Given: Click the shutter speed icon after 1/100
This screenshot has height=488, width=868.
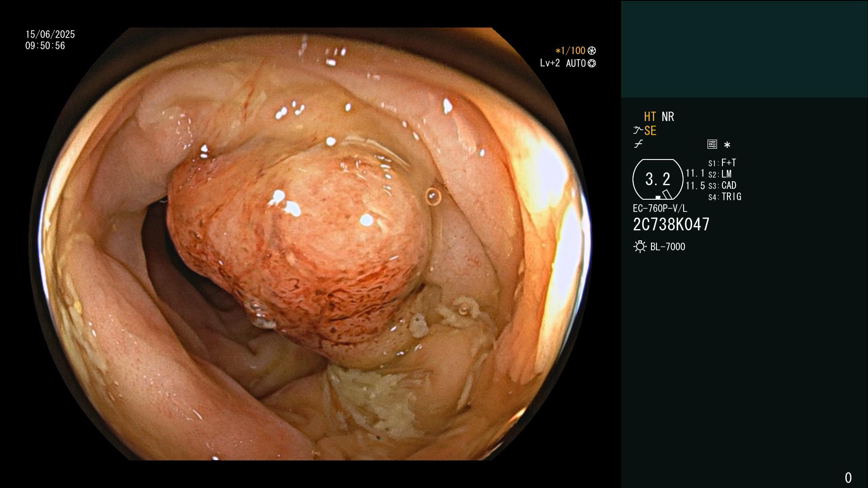Looking at the screenshot, I should pos(592,51).
